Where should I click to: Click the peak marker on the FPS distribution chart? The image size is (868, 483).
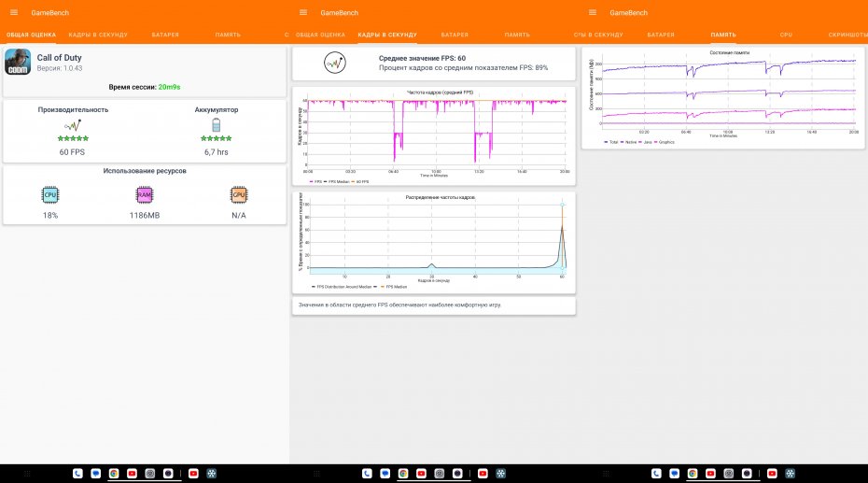562,205
